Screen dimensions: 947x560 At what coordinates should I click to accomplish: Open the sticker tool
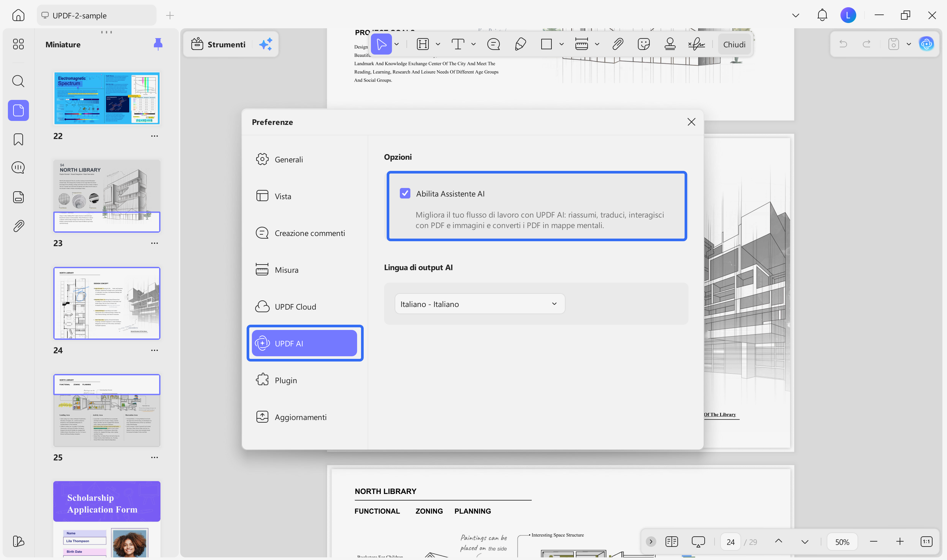tap(643, 44)
